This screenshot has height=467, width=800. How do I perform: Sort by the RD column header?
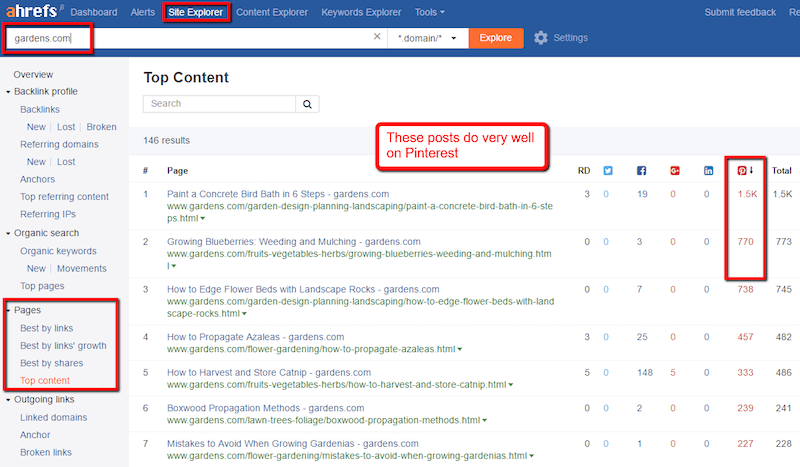[584, 170]
